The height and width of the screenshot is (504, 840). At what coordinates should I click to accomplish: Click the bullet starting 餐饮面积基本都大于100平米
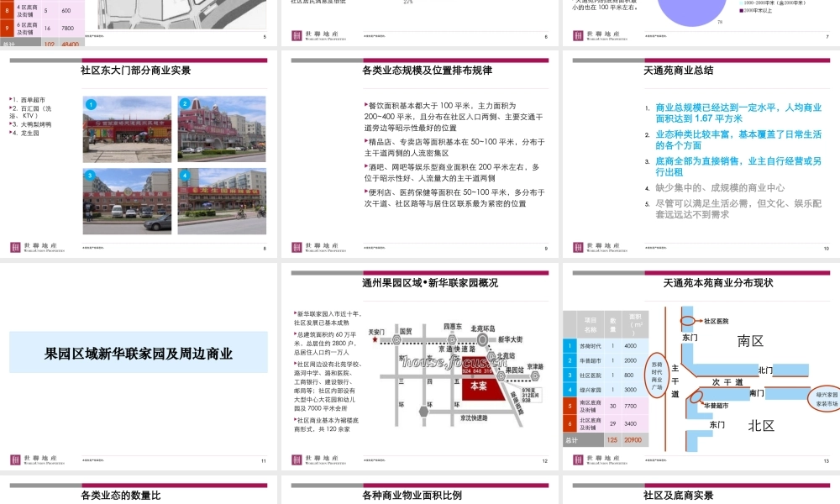tap(454, 116)
